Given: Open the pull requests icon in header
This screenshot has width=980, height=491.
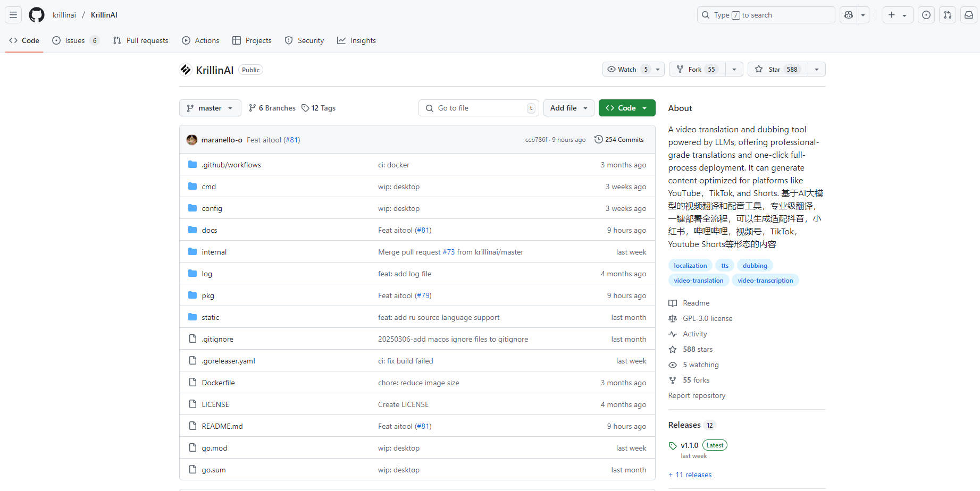Looking at the screenshot, I should pos(948,15).
